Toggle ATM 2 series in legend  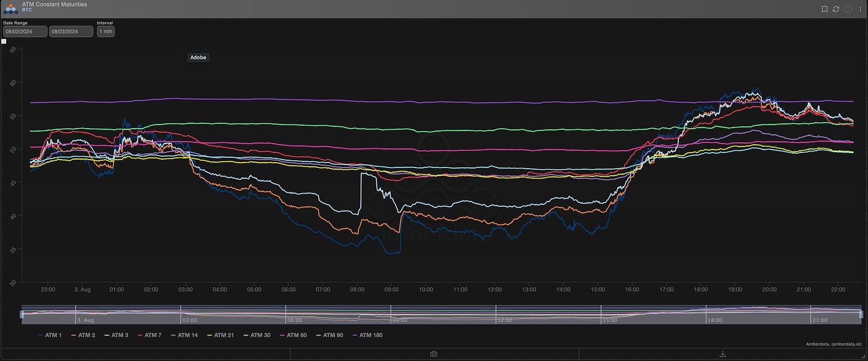[82, 335]
